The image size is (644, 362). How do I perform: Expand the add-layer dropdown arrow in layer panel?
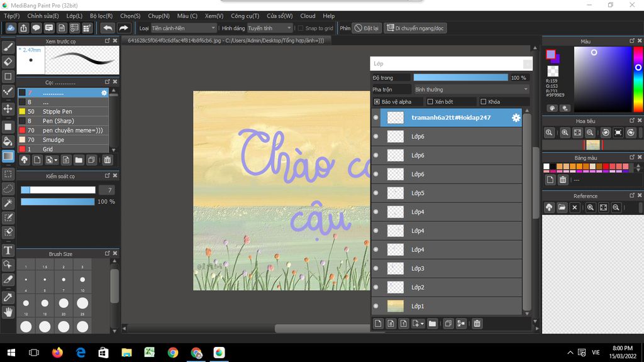[422, 324]
